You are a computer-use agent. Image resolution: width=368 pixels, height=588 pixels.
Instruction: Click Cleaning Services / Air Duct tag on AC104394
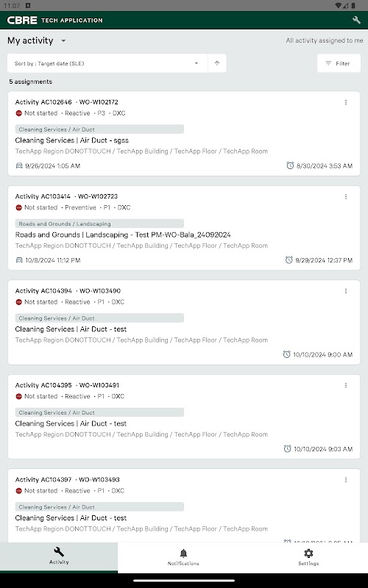point(99,318)
